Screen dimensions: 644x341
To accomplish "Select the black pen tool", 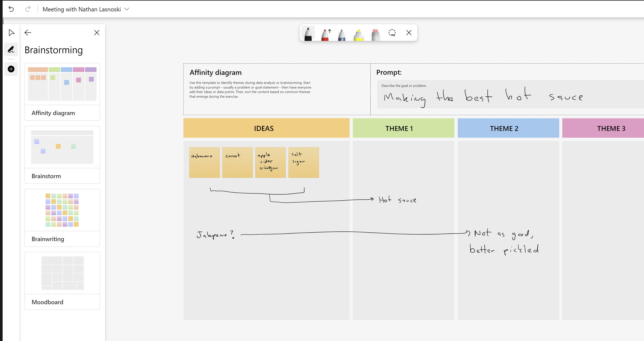I will 308,33.
